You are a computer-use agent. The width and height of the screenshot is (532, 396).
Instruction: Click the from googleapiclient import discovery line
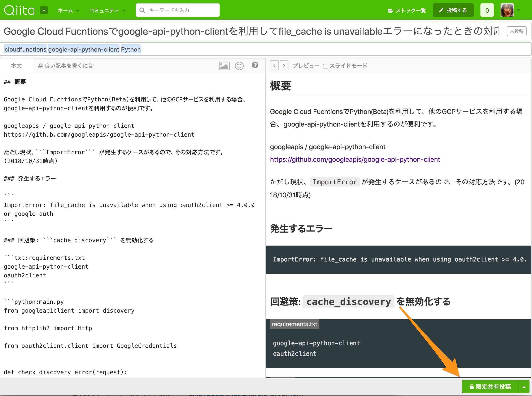click(69, 311)
